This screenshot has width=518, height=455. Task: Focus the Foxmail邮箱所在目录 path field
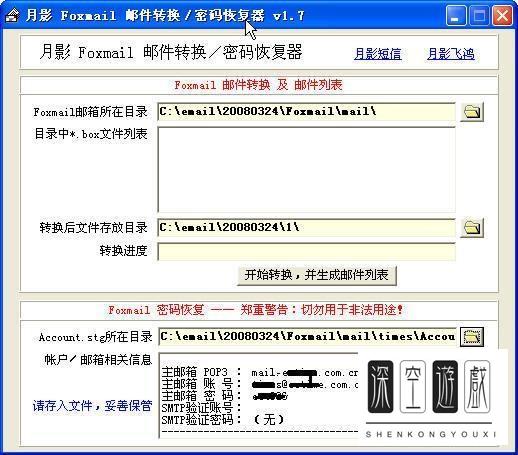pos(306,112)
